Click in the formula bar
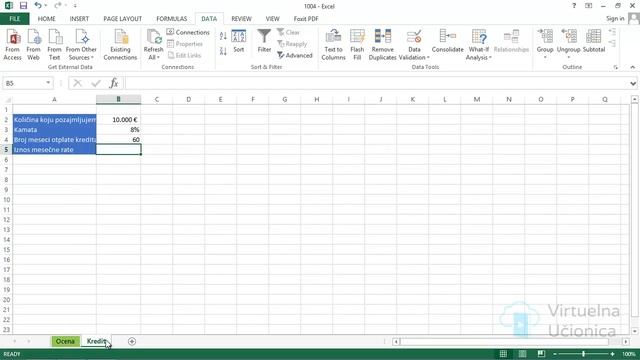The width and height of the screenshot is (640, 360). coord(376,83)
